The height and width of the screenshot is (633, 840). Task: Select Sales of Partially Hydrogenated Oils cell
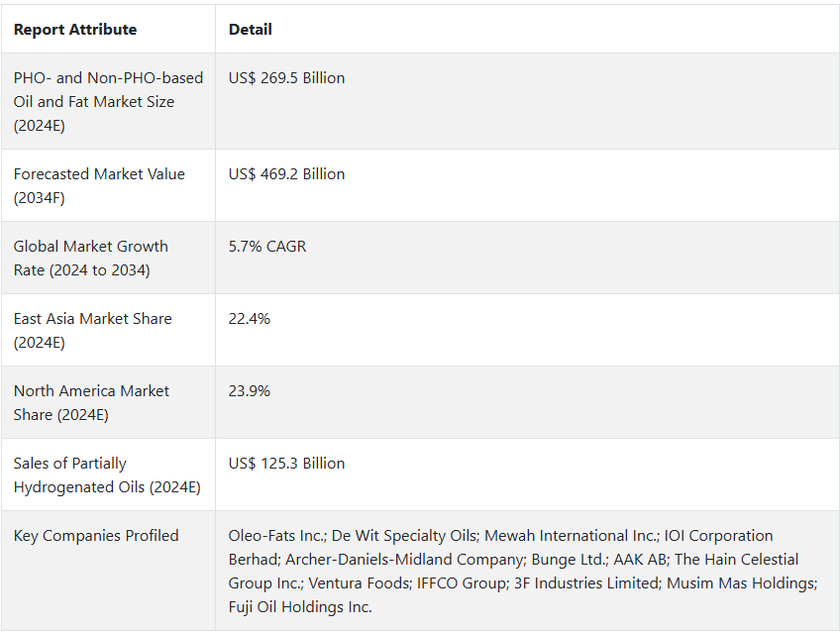pyautogui.click(x=107, y=475)
